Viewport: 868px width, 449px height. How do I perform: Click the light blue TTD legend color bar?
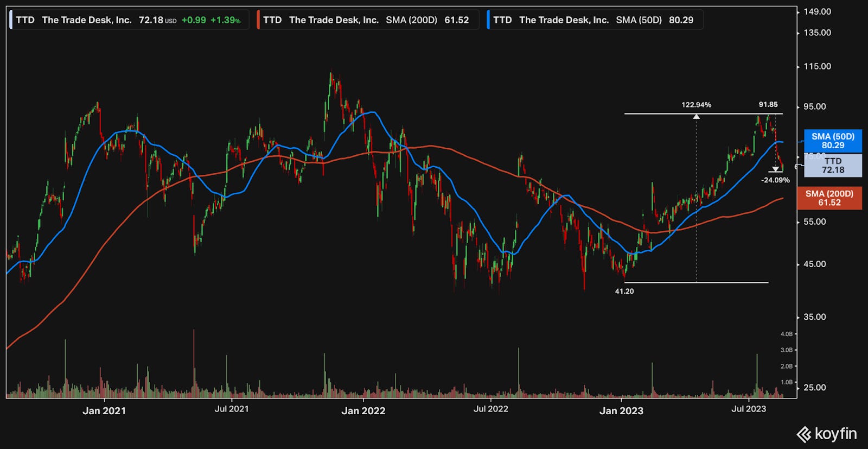11,20
